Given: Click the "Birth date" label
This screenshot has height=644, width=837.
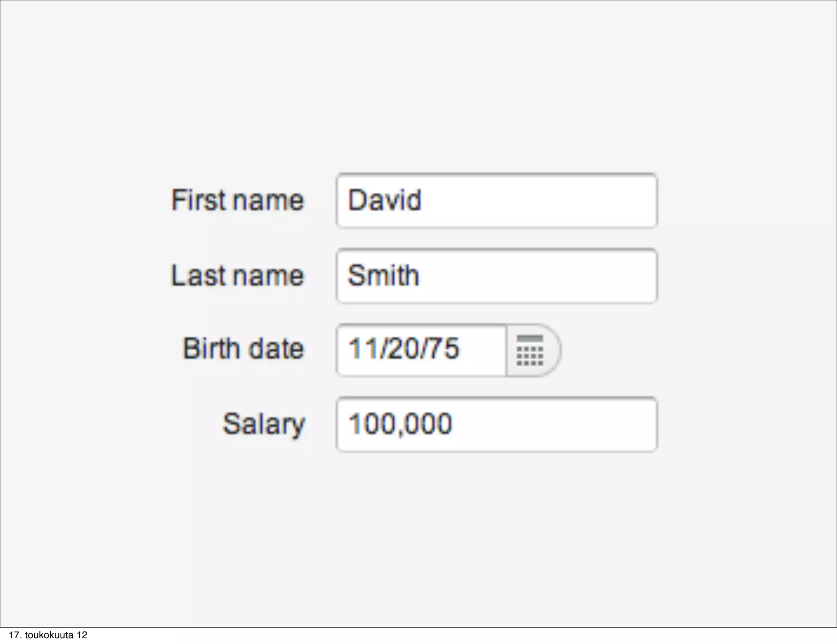Looking at the screenshot, I should tap(243, 349).
